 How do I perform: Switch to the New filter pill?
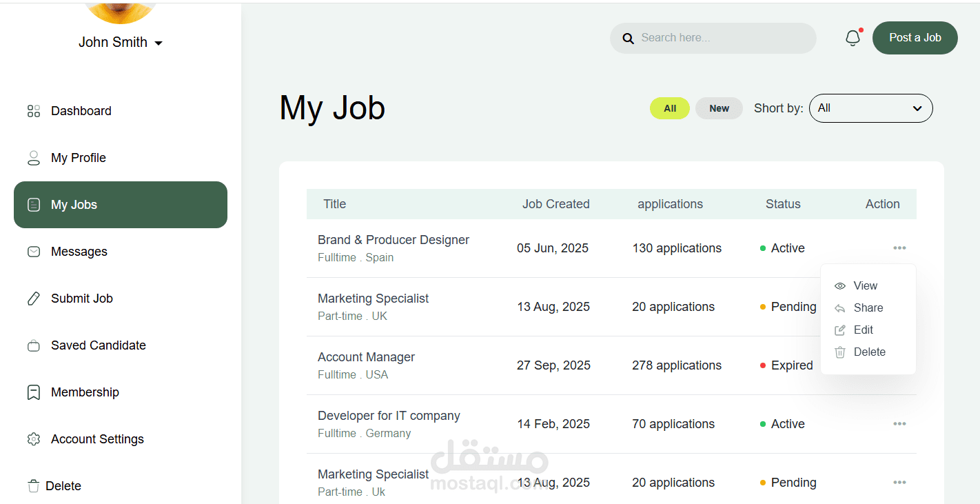click(719, 108)
